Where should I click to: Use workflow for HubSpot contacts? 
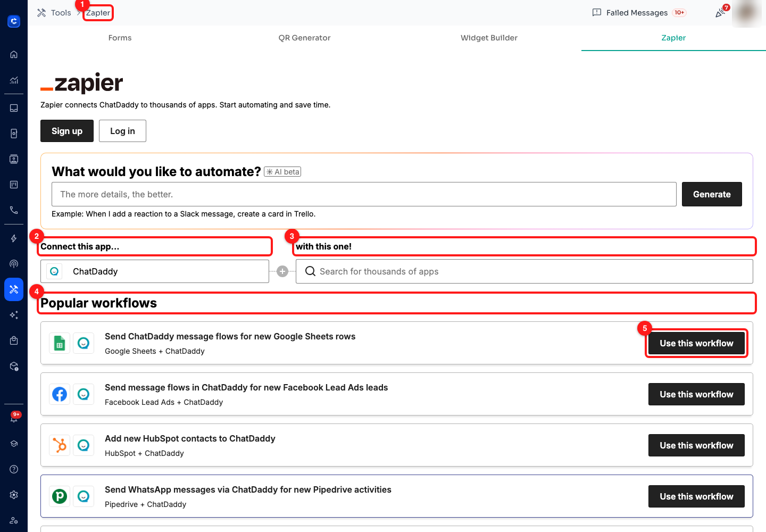(x=696, y=445)
